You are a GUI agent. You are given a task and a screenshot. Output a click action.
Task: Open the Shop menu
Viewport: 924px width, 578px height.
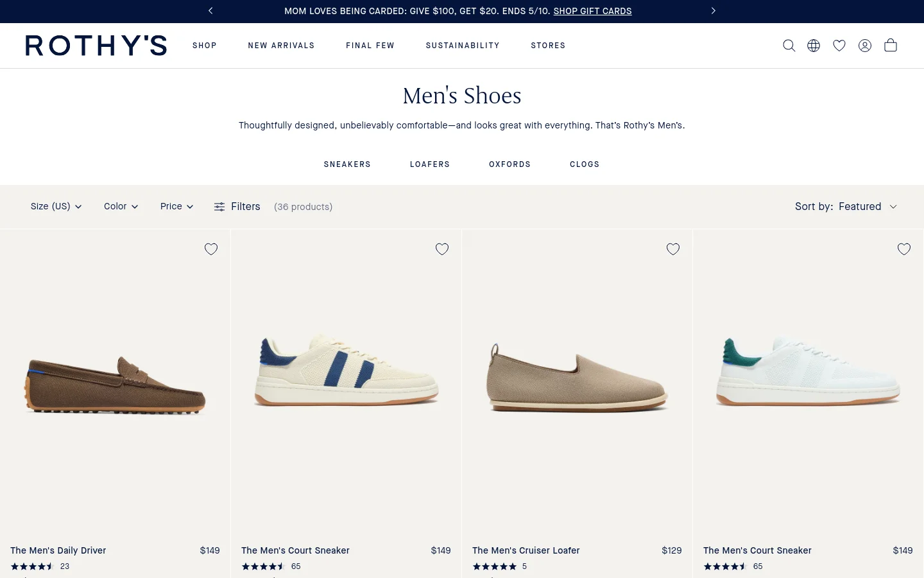tap(205, 46)
